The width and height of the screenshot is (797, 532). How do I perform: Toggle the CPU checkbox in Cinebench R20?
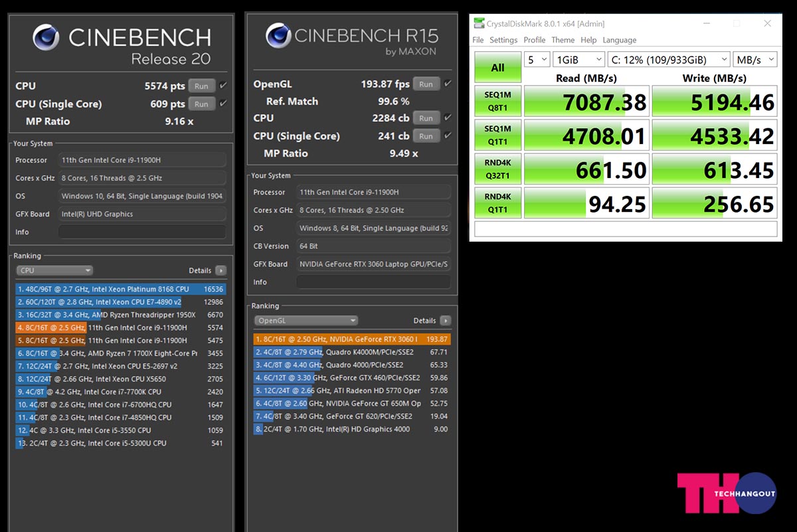pos(223,86)
